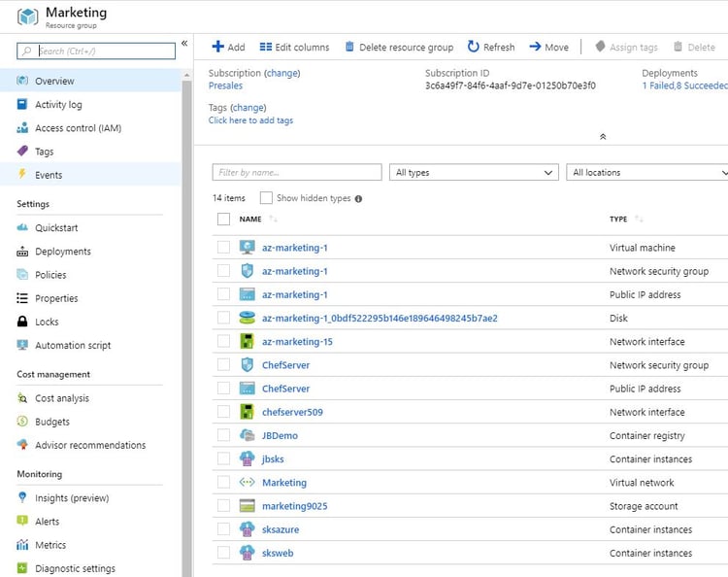Click the ChefServer network security group shield icon
The image size is (728, 577).
(247, 364)
